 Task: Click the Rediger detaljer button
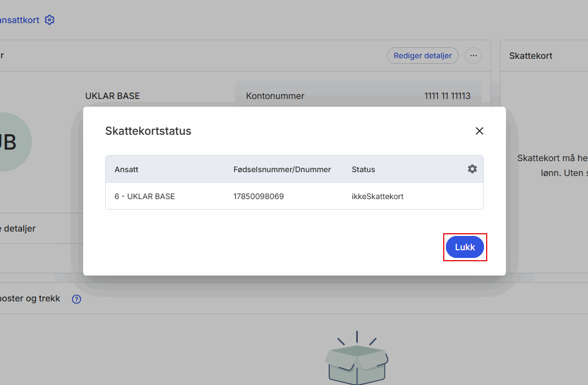click(423, 56)
